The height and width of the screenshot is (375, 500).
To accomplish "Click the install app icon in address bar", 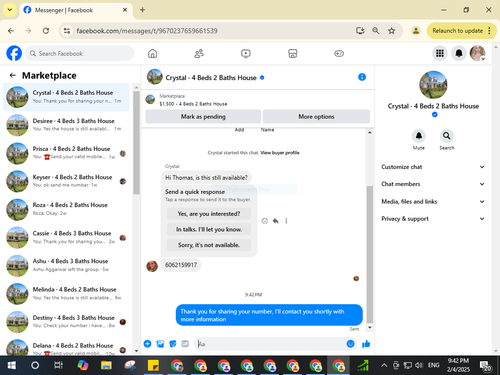I will point(360,31).
